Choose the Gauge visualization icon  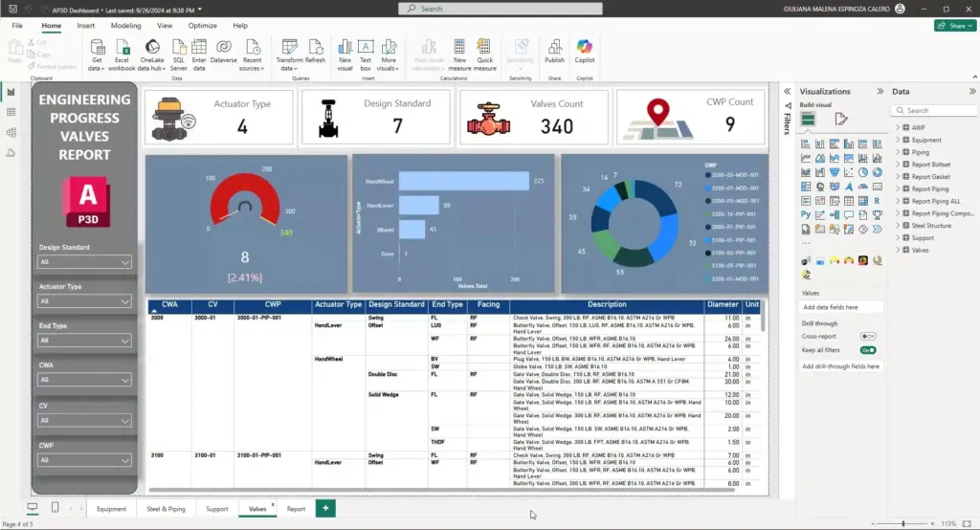pyautogui.click(x=863, y=187)
